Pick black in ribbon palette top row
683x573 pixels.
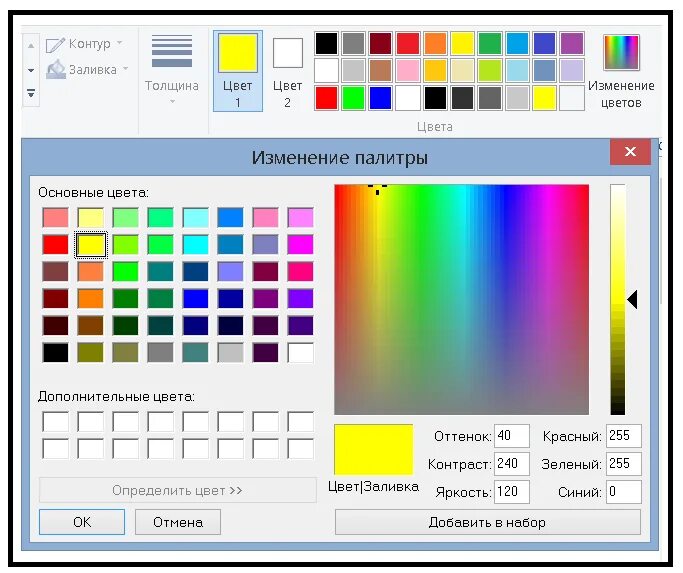pyautogui.click(x=326, y=43)
